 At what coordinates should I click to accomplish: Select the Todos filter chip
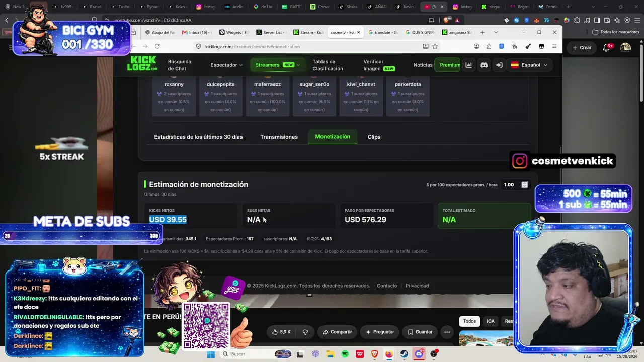click(469, 321)
